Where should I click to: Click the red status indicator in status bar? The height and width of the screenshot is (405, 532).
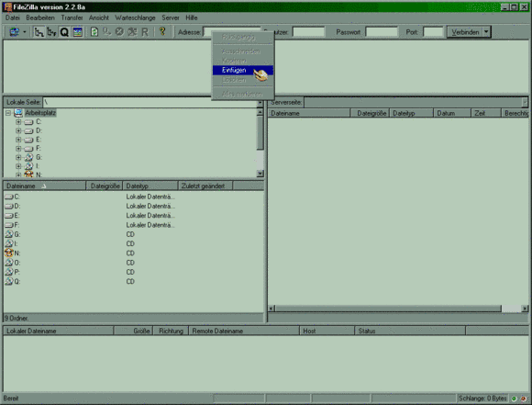pos(524,399)
